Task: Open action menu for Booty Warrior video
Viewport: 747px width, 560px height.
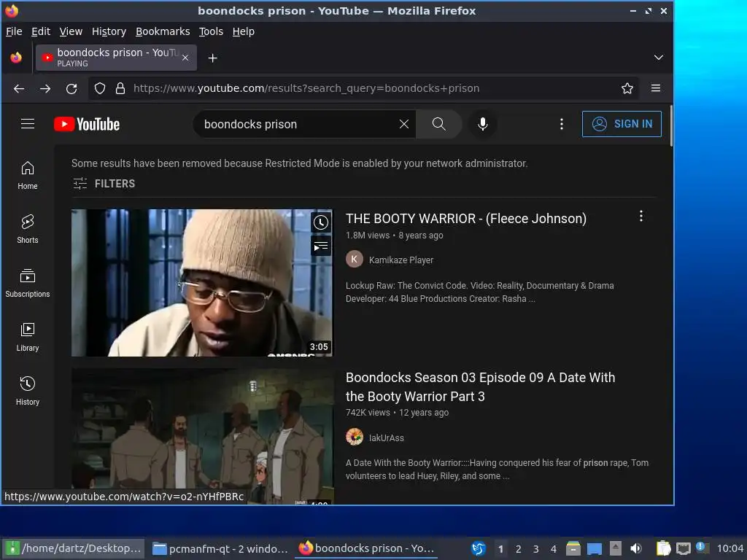Action: tap(641, 216)
